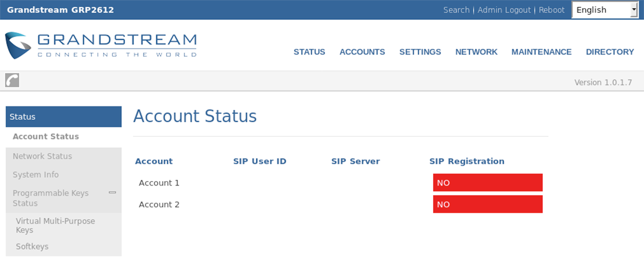Open the SETTINGS menu
Image resolution: width=644 pixels, height=262 pixels.
420,52
